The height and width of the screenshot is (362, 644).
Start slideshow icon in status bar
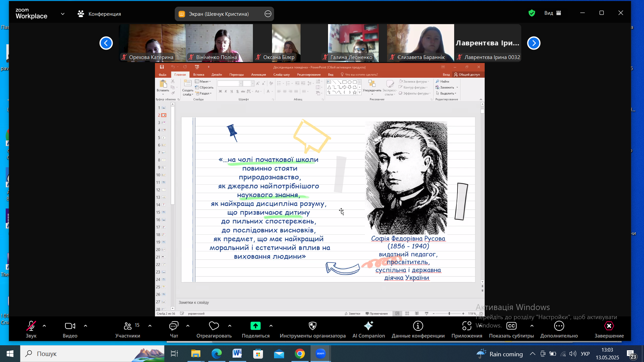tap(427, 314)
